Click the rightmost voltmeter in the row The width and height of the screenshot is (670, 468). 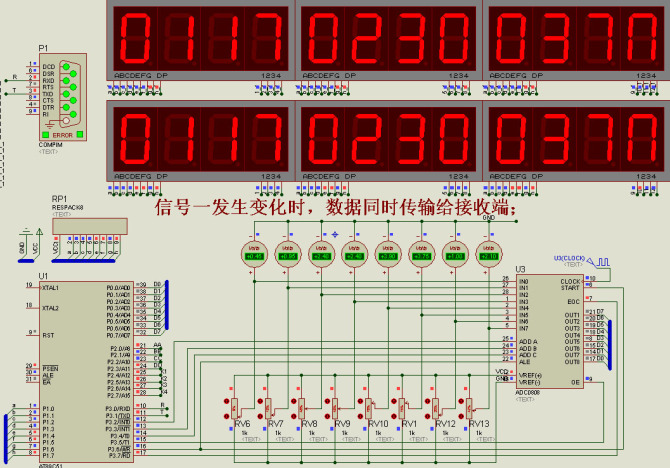(487, 251)
